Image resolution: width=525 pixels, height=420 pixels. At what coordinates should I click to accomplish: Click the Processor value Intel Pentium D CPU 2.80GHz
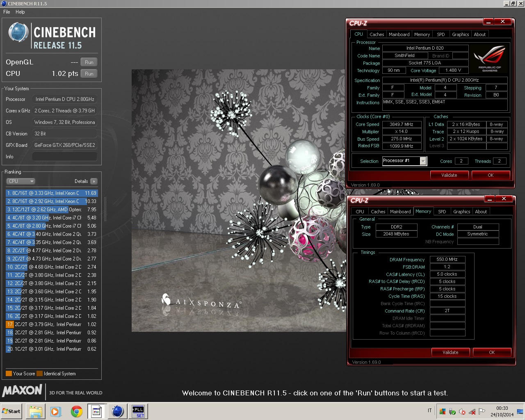65,99
